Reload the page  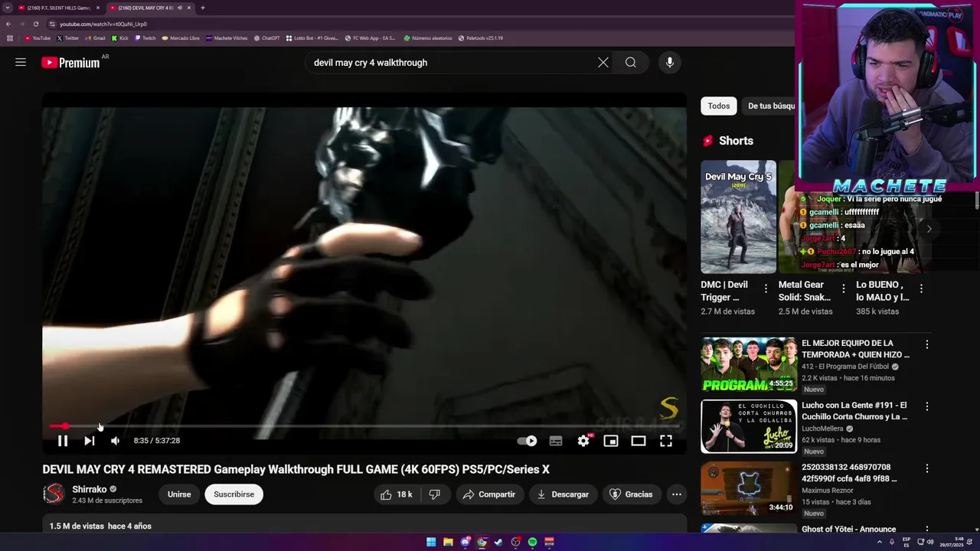(35, 24)
